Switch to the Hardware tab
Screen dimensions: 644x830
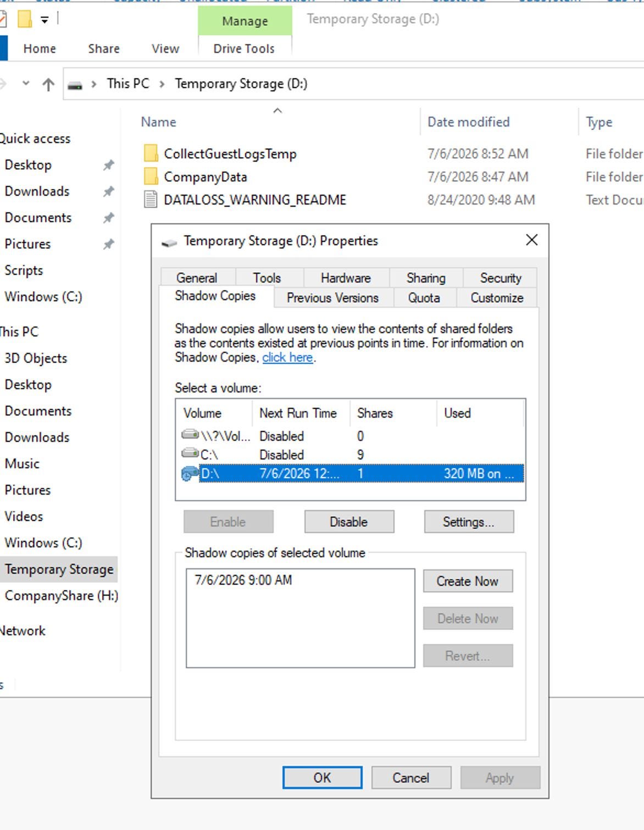click(346, 278)
